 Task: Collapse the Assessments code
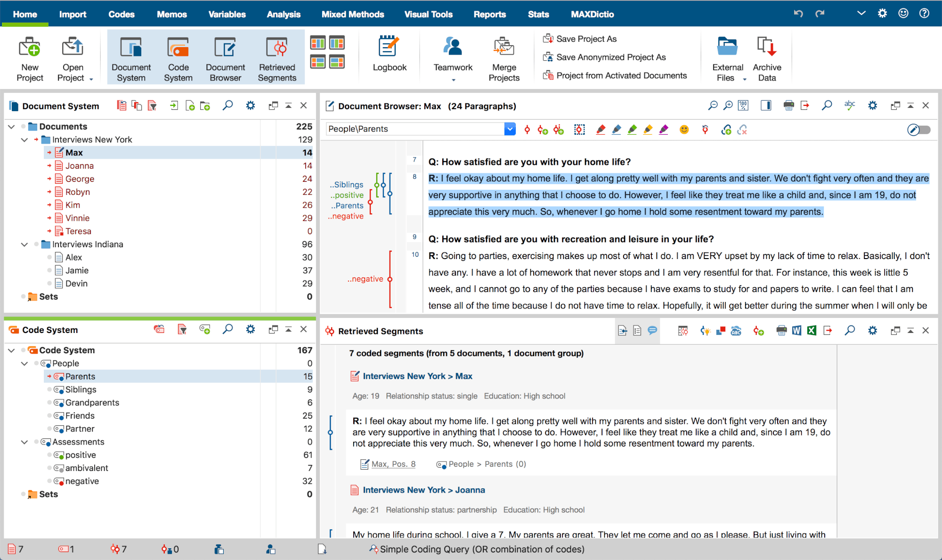click(x=24, y=442)
